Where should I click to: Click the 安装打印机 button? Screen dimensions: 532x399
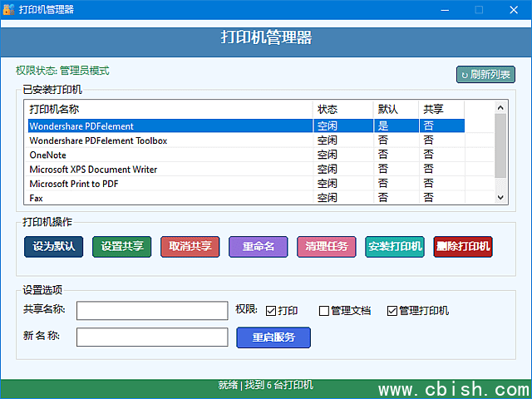[x=395, y=246]
